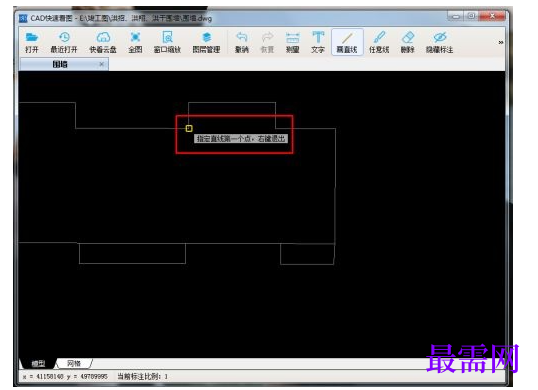Image resolution: width=538 pixels, height=390 pixels.
Task: Switch to the 网格 layout tab
Action: [x=74, y=363]
